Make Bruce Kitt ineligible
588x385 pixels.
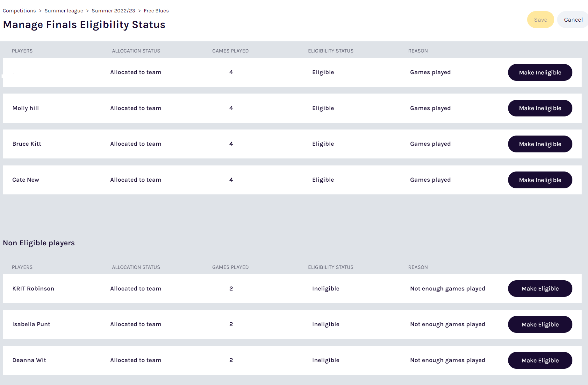click(540, 144)
